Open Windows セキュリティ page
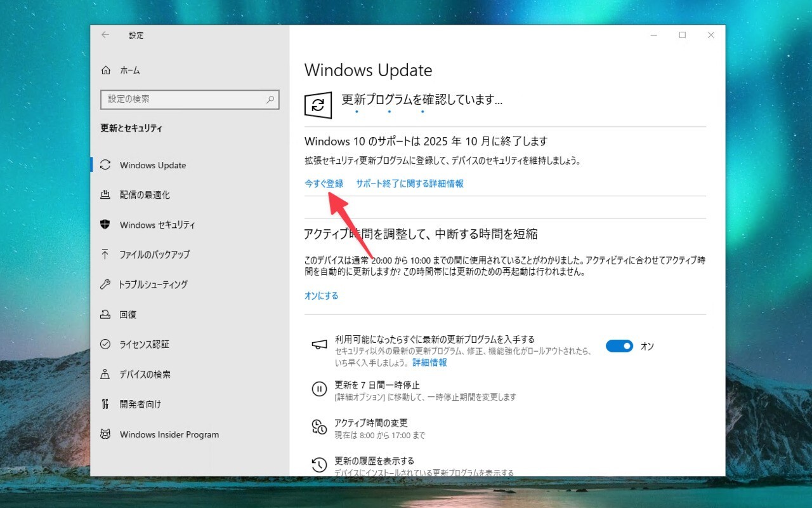The image size is (812, 508). (157, 225)
